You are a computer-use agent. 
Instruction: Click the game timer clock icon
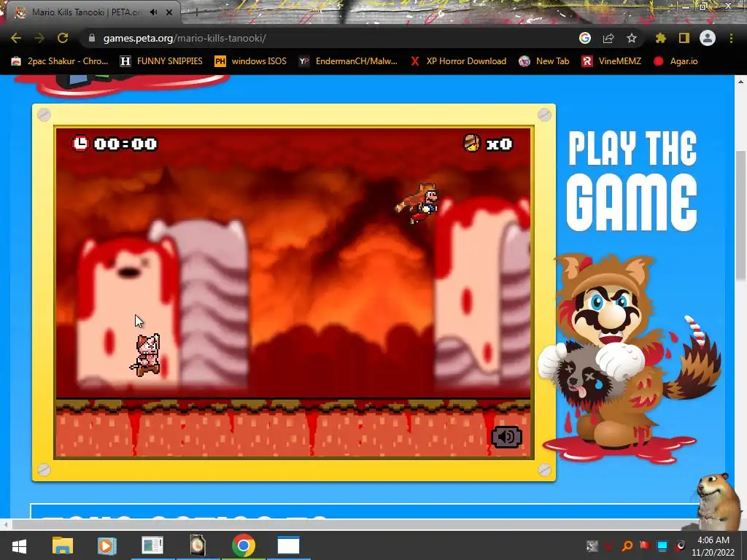[x=80, y=143]
